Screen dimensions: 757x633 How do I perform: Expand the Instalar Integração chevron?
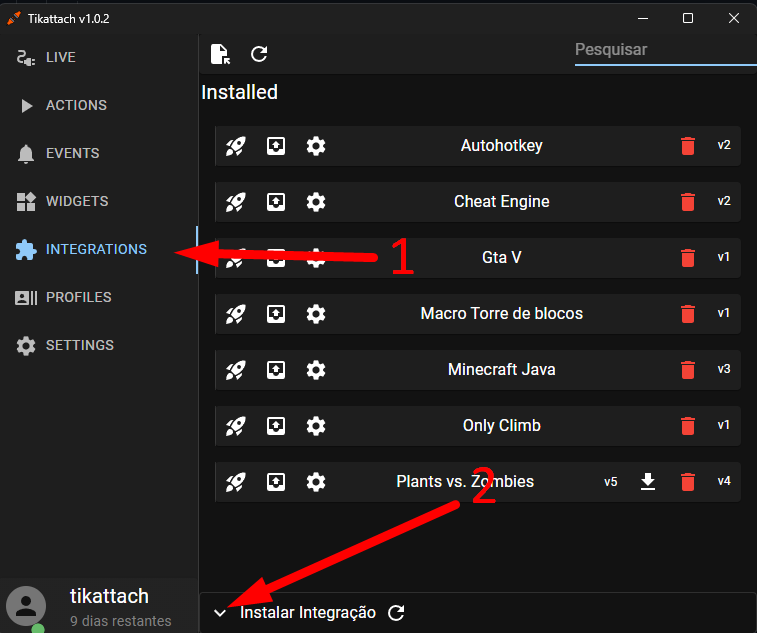[220, 613]
